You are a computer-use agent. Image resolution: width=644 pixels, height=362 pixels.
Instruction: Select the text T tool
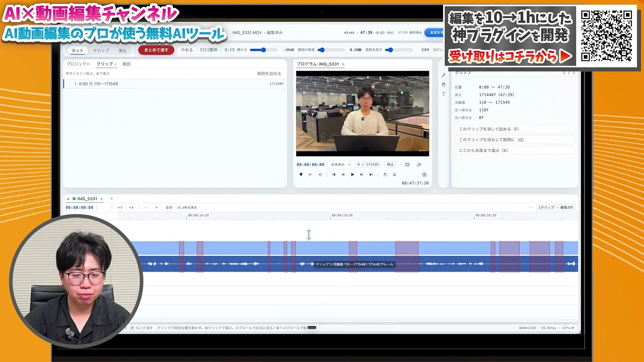pyautogui.click(x=443, y=94)
